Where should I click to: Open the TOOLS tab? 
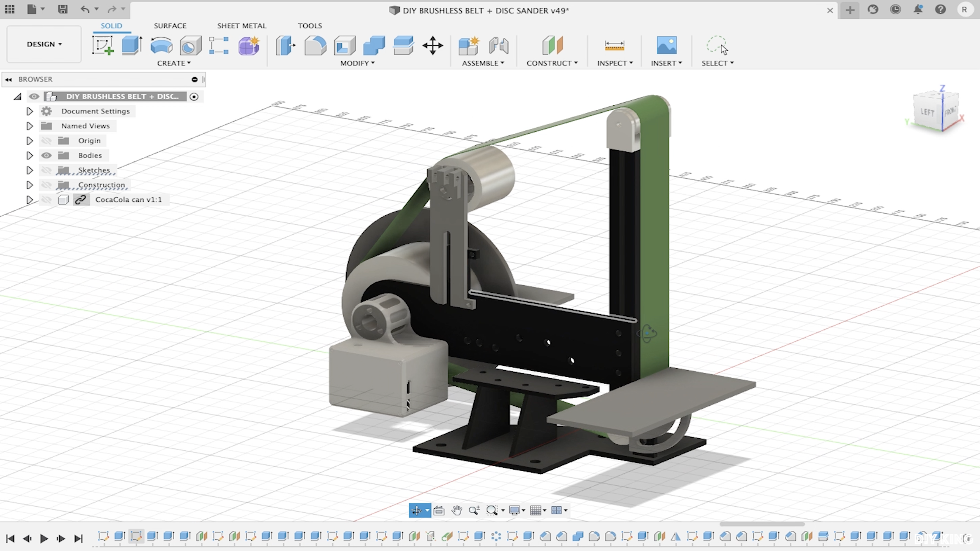tap(310, 25)
